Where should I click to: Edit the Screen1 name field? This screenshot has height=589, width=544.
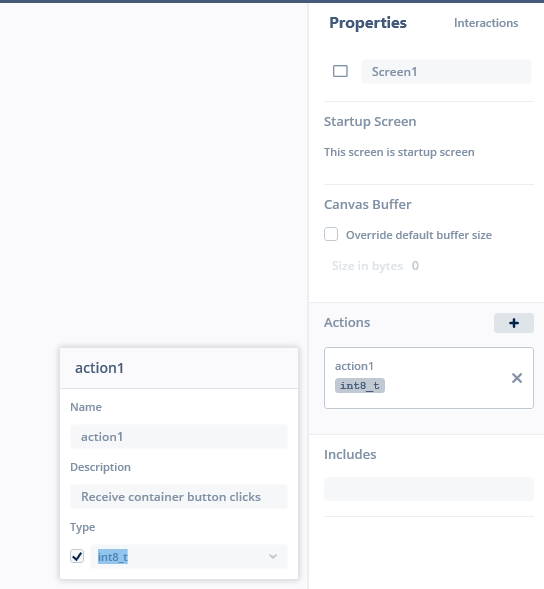coord(446,71)
